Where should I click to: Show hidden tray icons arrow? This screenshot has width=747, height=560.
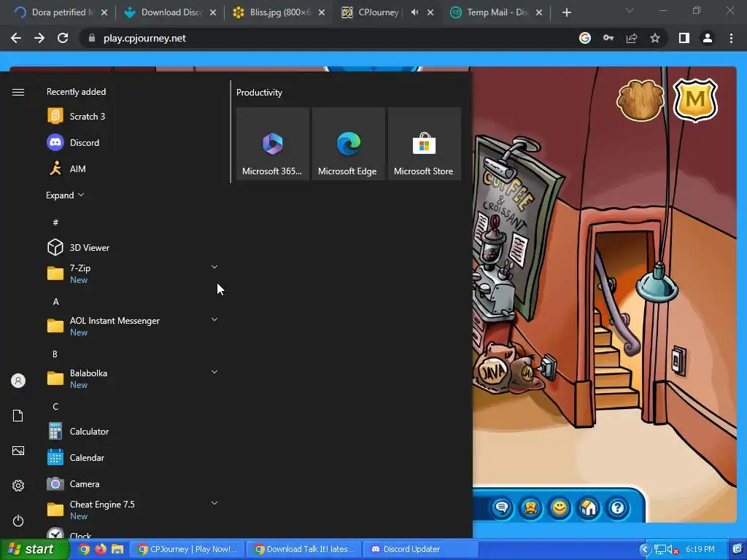pyautogui.click(x=645, y=550)
